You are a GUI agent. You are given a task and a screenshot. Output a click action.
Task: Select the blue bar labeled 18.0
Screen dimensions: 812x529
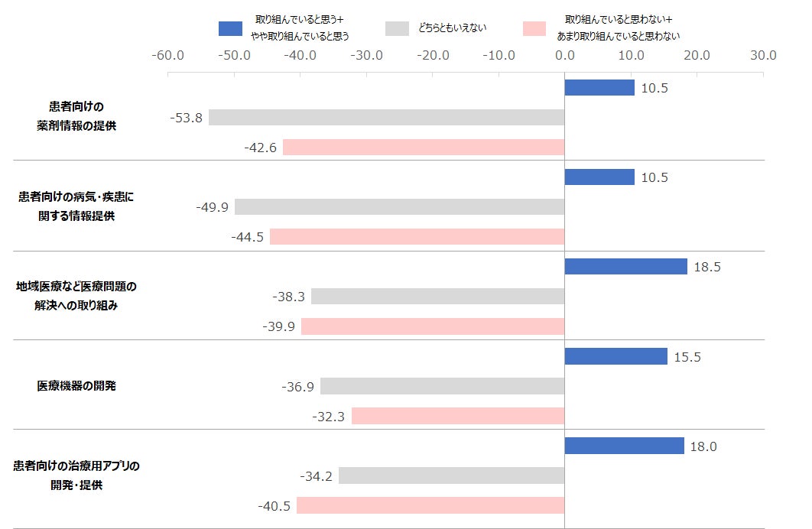pyautogui.click(x=624, y=446)
